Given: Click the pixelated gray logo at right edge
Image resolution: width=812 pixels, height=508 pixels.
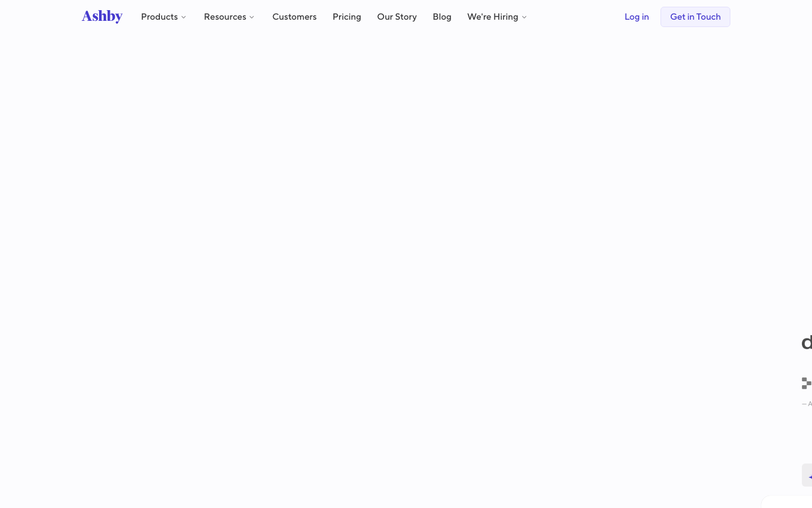Looking at the screenshot, I should point(806,384).
